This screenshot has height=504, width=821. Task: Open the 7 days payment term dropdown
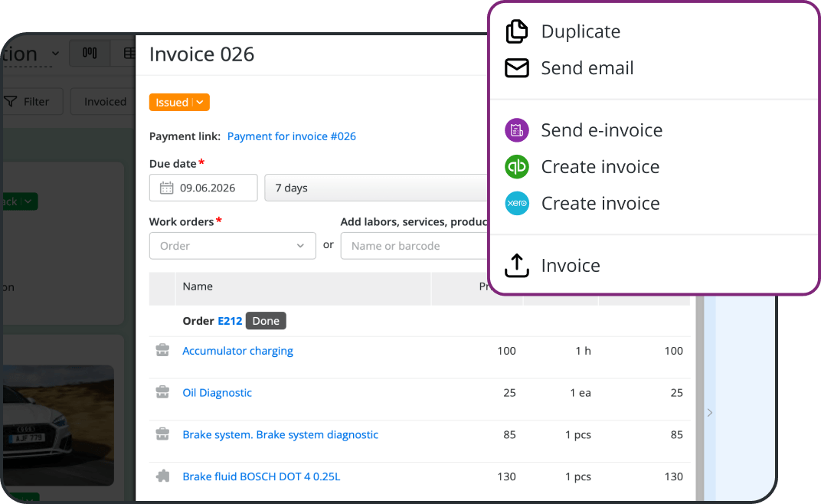[377, 188]
